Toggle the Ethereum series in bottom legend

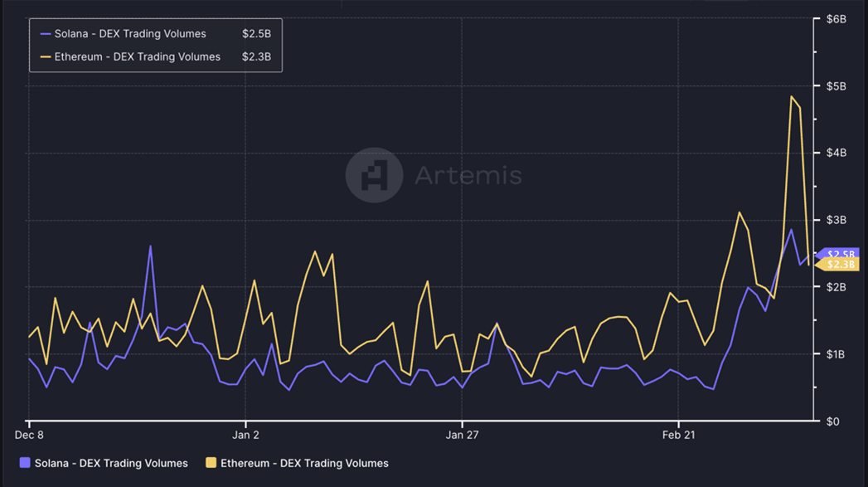(x=298, y=463)
